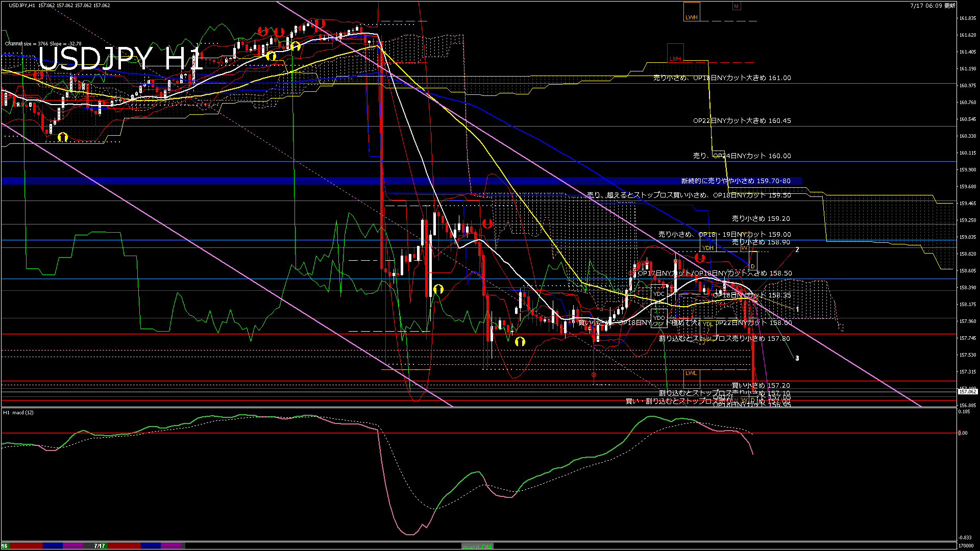Click the 7/17 06:09 更新 update label
This screenshot has width=980, height=551.
(x=933, y=6)
